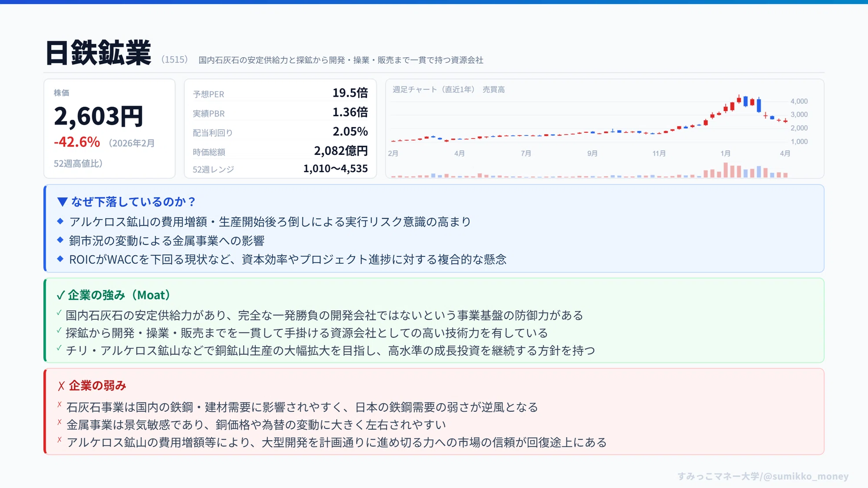Click the 国内石灰石の安定供給力があり strength line
This screenshot has width=868, height=488.
point(324,315)
